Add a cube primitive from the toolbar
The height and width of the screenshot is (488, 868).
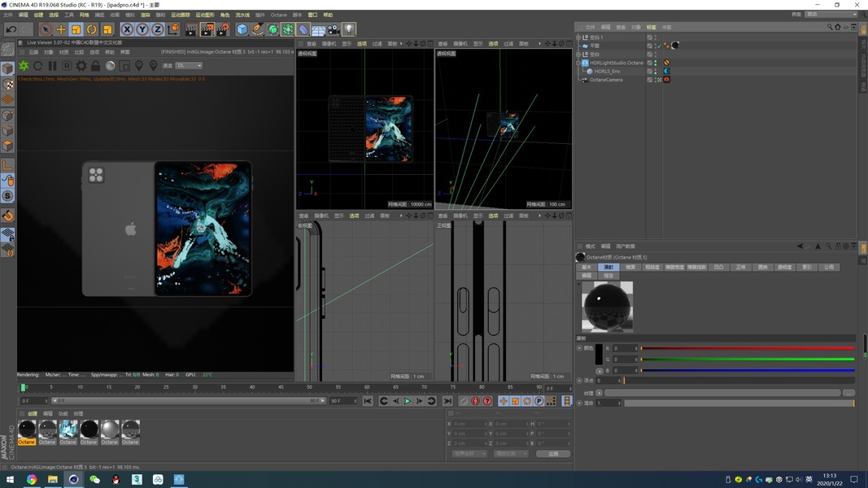click(242, 29)
